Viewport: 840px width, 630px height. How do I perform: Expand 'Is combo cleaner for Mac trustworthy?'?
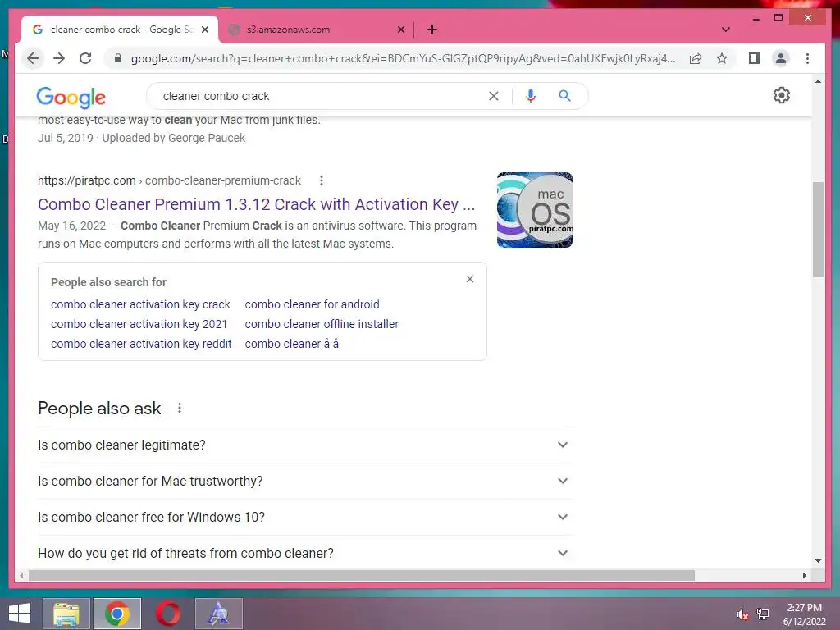305,481
